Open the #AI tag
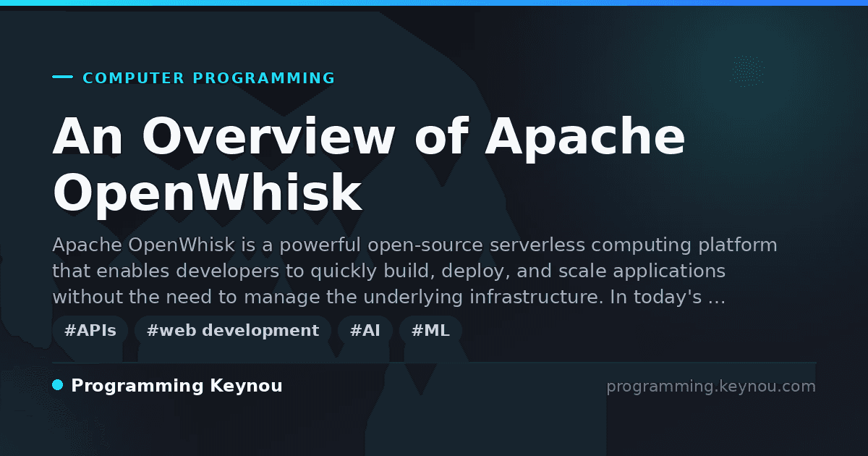Viewport: 868px width, 456px height. click(365, 331)
